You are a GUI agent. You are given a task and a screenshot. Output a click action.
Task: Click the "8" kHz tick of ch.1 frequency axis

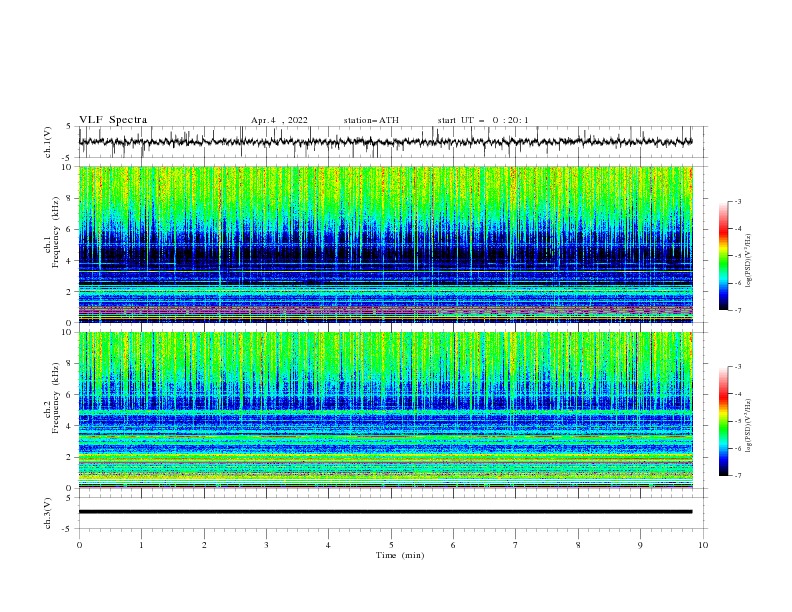pos(71,198)
